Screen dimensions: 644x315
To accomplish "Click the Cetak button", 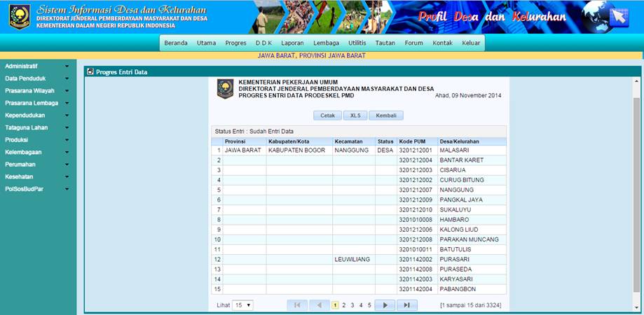I will pos(327,115).
